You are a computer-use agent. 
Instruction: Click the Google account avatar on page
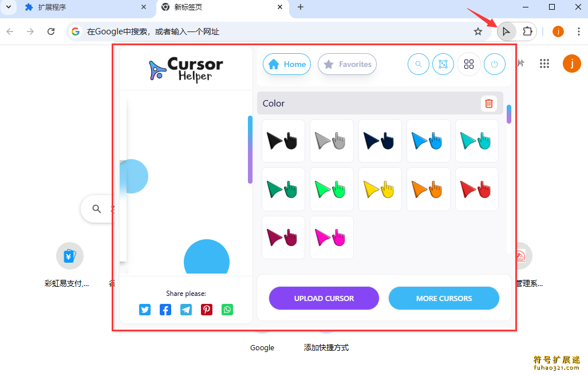pos(571,64)
